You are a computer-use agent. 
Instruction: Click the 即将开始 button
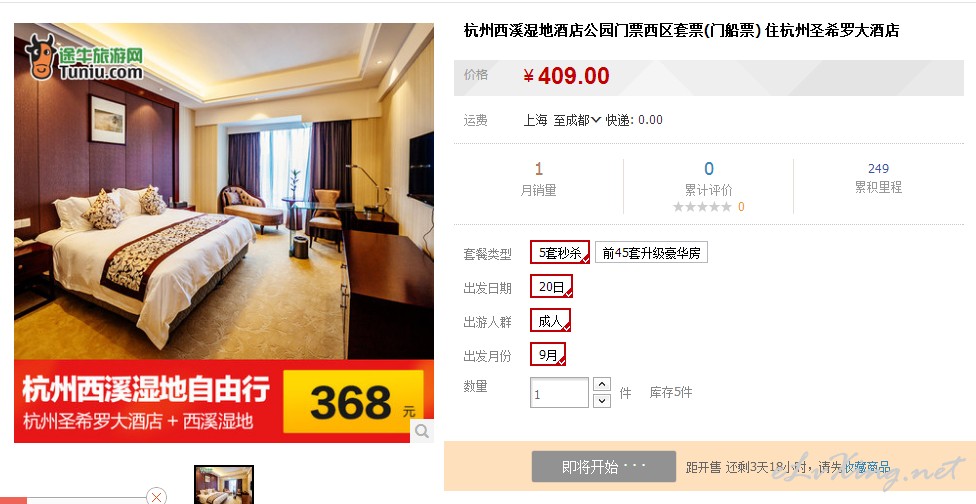tap(604, 467)
